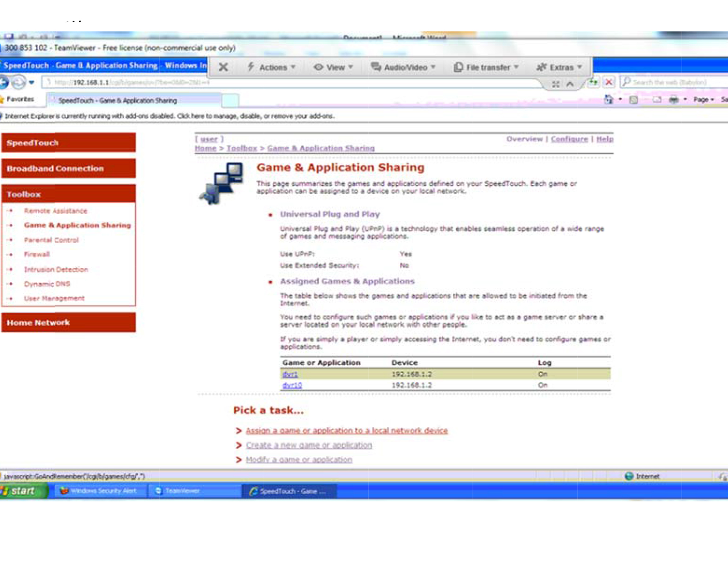Open the Home icon dropdown arrow
Screen dimensions: 728x566
[620, 99]
